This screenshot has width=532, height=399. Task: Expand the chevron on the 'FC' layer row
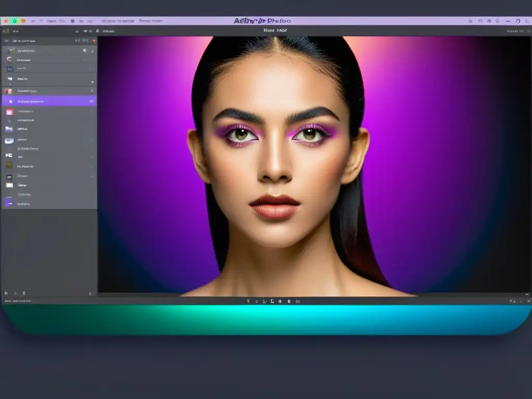coord(92,156)
